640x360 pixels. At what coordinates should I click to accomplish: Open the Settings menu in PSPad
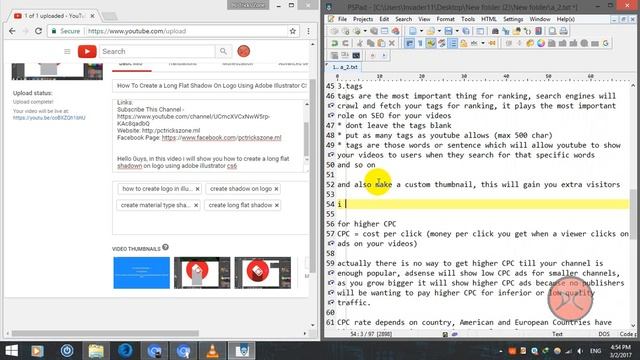[x=513, y=19]
